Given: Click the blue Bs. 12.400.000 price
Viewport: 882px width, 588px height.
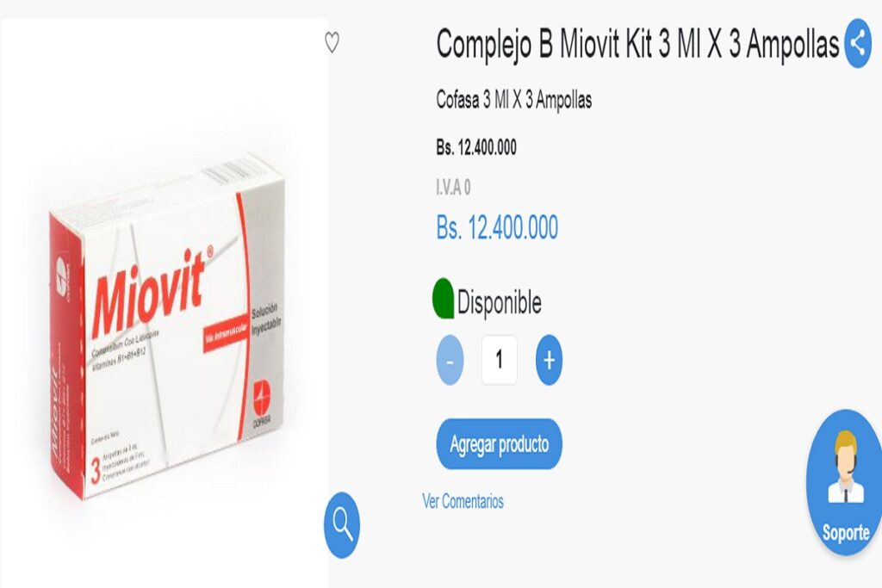Looking at the screenshot, I should click(497, 227).
